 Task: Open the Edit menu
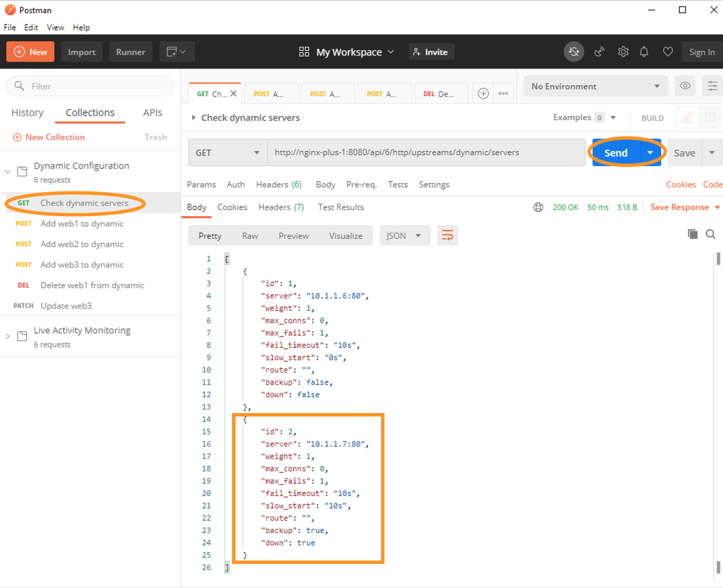(31, 27)
